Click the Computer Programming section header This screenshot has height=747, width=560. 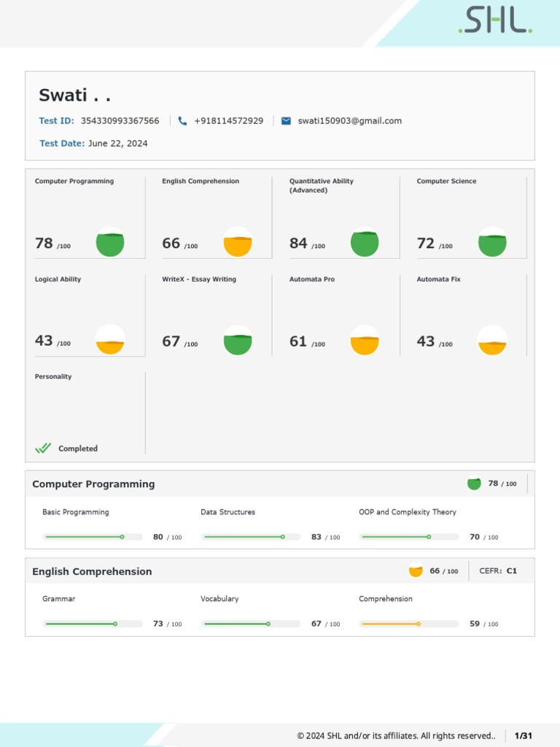click(x=93, y=484)
